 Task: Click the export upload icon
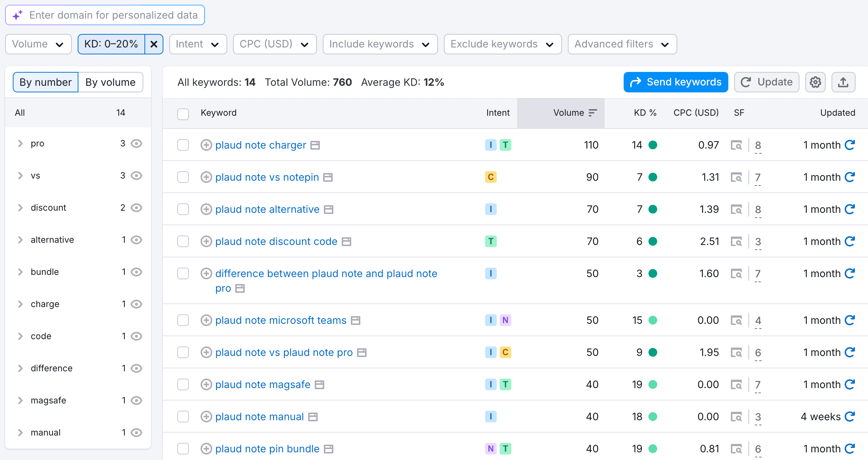[x=843, y=82]
